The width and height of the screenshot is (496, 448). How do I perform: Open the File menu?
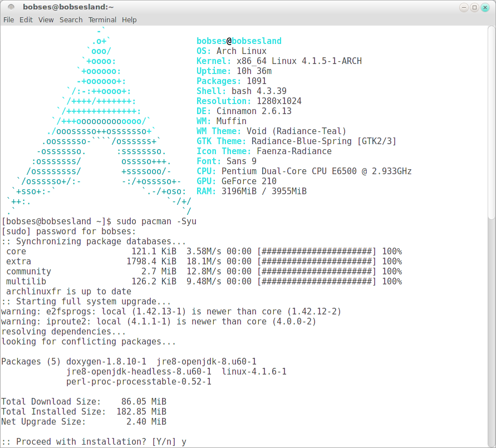[8, 20]
